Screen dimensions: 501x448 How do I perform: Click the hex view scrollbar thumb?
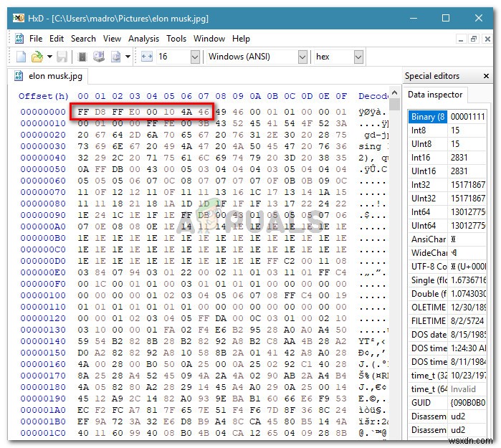point(395,104)
